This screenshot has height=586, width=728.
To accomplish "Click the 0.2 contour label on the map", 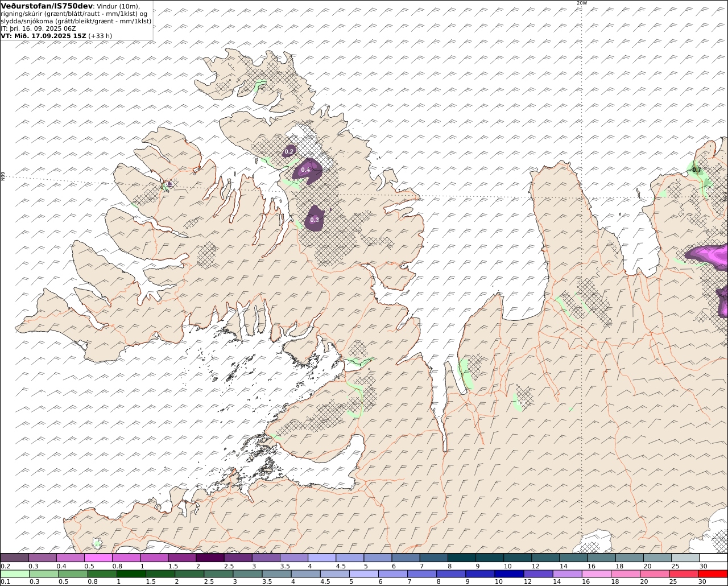I will tap(289, 151).
